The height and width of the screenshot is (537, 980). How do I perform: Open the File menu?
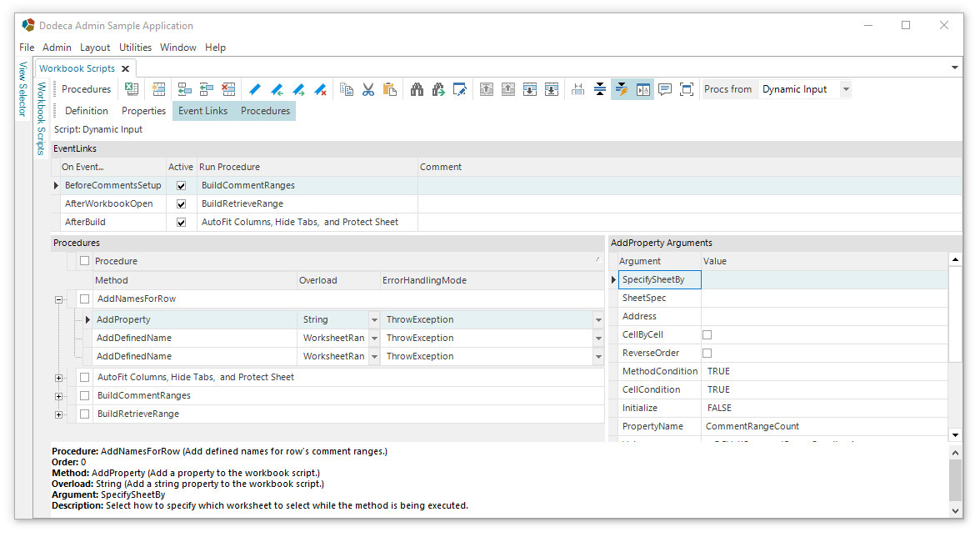click(x=27, y=48)
